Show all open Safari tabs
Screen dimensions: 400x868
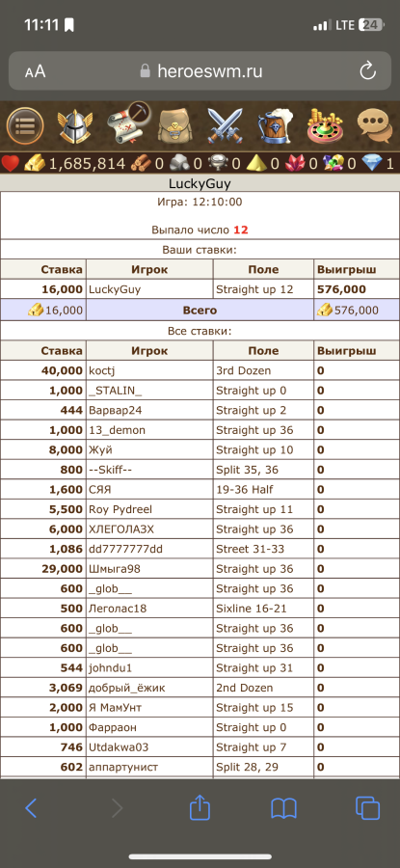pyautogui.click(x=367, y=809)
